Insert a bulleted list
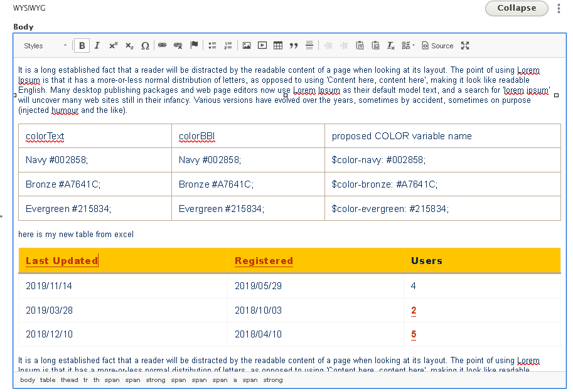 pos(212,46)
